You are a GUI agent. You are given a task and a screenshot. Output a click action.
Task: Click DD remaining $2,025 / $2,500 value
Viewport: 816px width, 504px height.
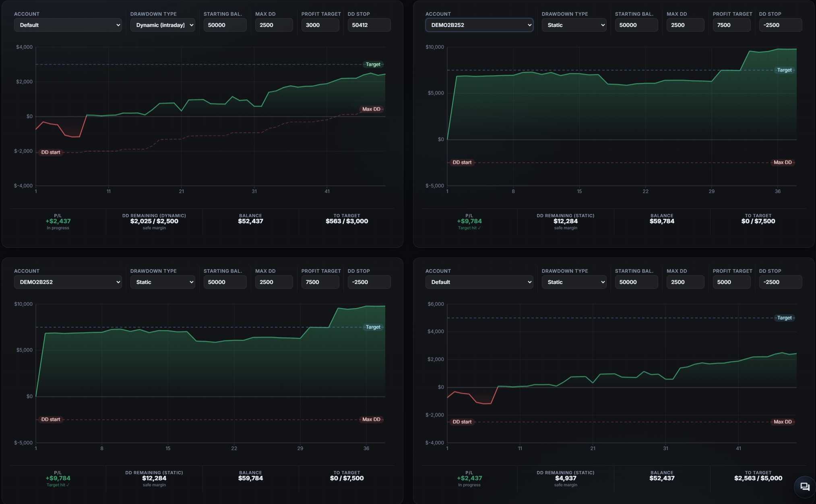(x=154, y=221)
